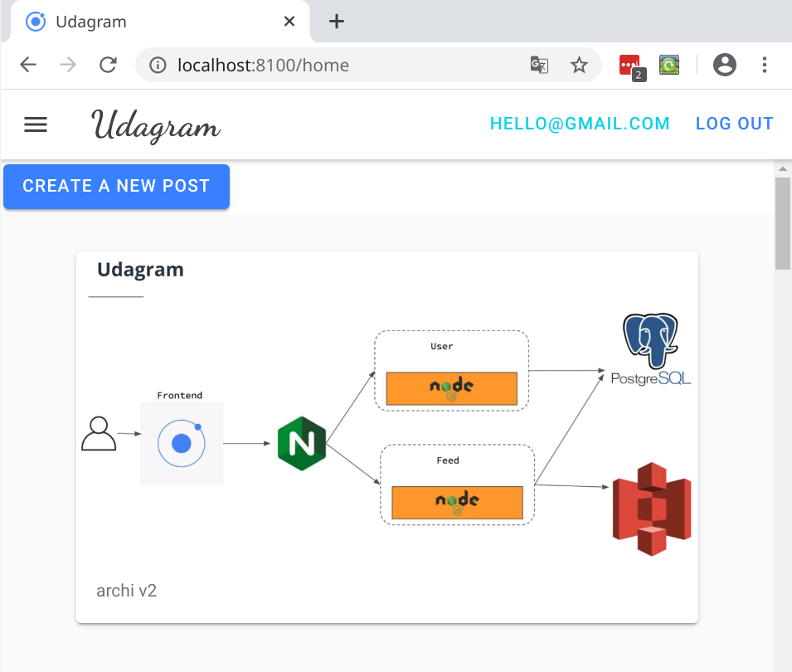Screen dimensions: 792x672
Task: Click the address bar URL
Action: tap(263, 66)
